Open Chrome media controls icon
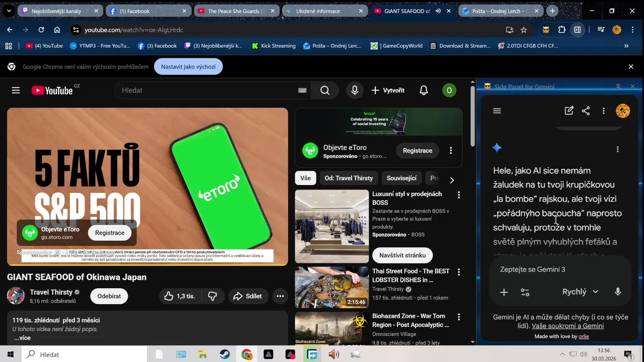 [601, 30]
